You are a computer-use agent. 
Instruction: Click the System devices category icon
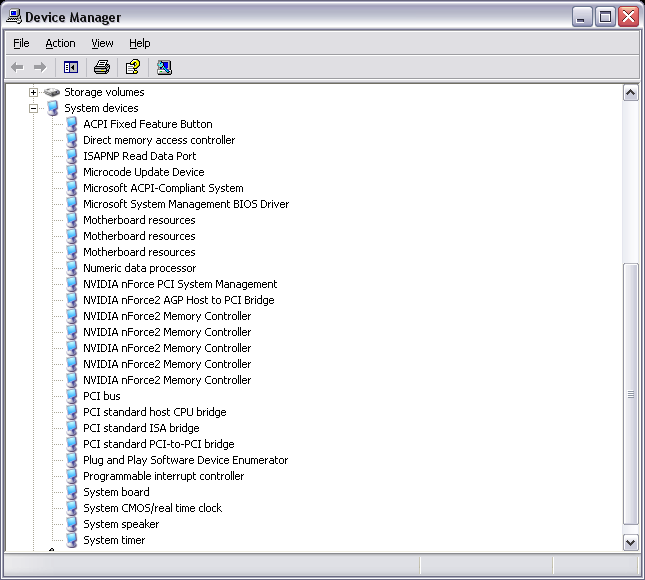(52, 108)
